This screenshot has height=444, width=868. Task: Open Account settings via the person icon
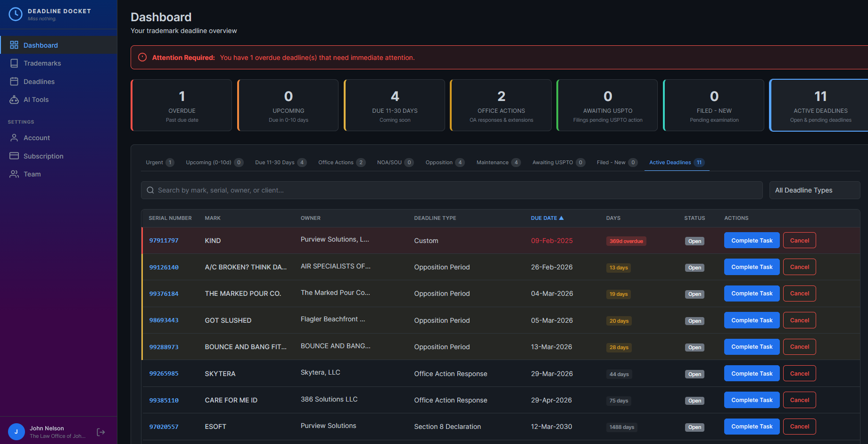15,137
